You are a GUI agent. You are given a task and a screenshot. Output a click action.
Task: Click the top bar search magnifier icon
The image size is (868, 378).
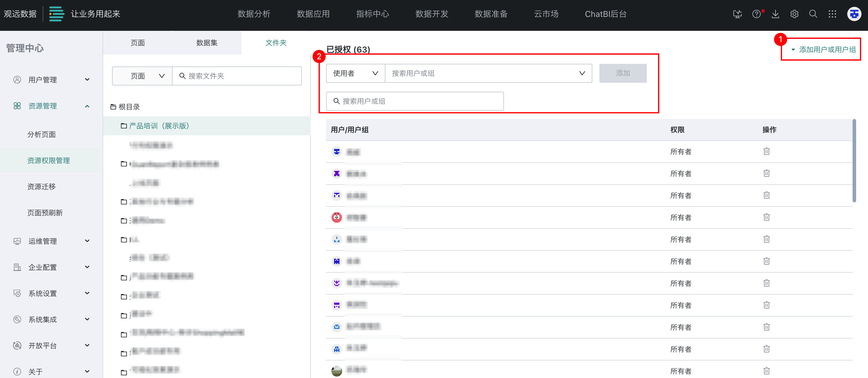pos(813,14)
